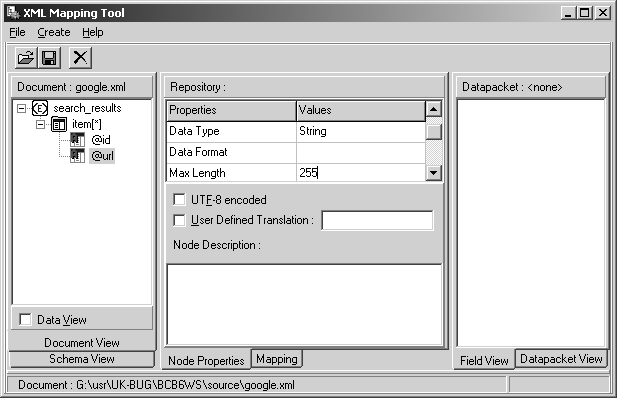
Task: Click the X clear toolbar icon
Action: click(80, 58)
